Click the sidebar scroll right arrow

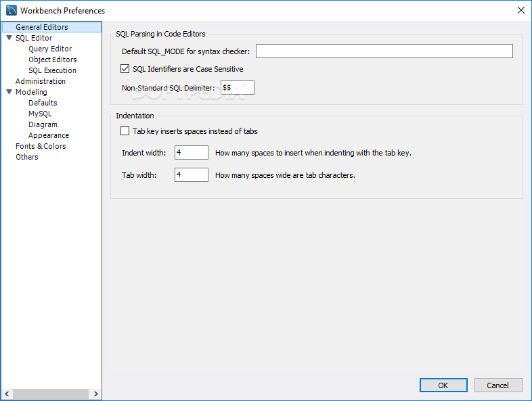(95, 394)
